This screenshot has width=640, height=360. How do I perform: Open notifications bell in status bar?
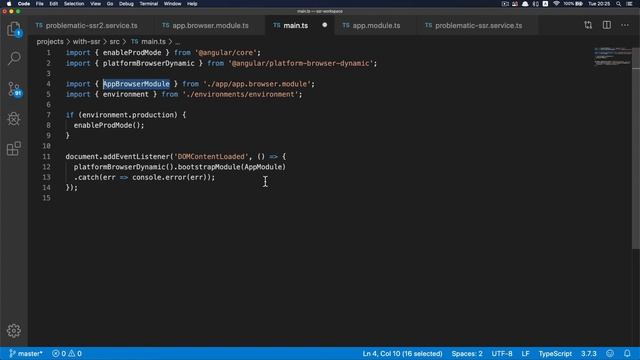point(627,353)
